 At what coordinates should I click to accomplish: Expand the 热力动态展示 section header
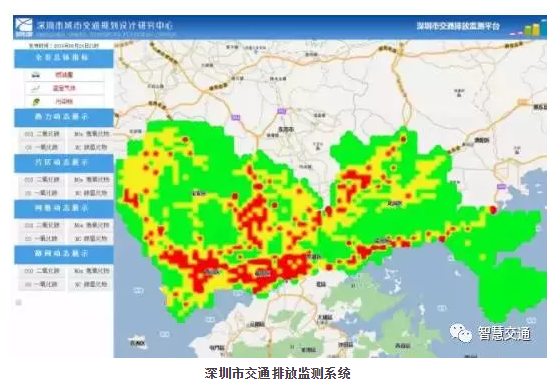64,117
